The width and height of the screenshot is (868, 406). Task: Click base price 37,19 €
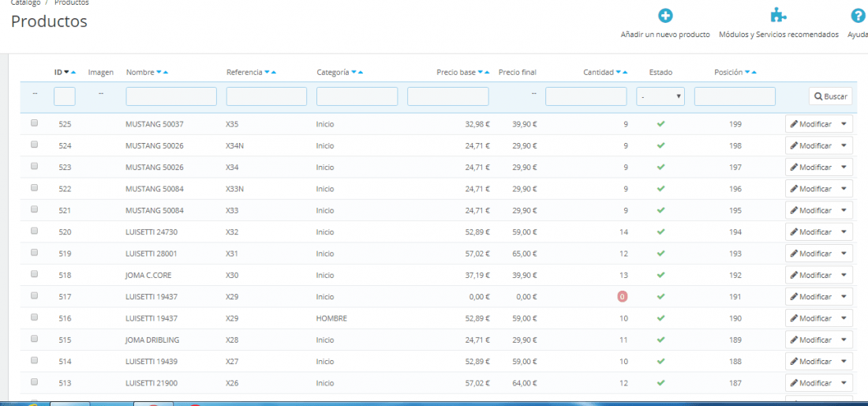coord(477,276)
